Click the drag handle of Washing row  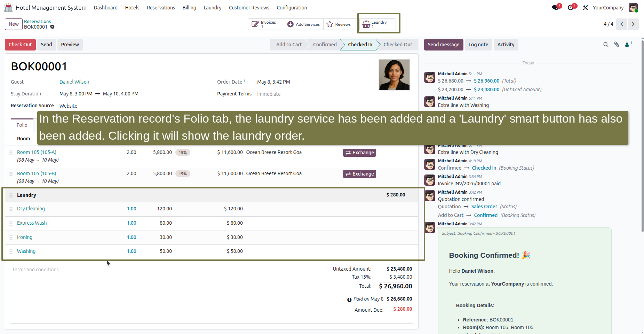point(11,251)
